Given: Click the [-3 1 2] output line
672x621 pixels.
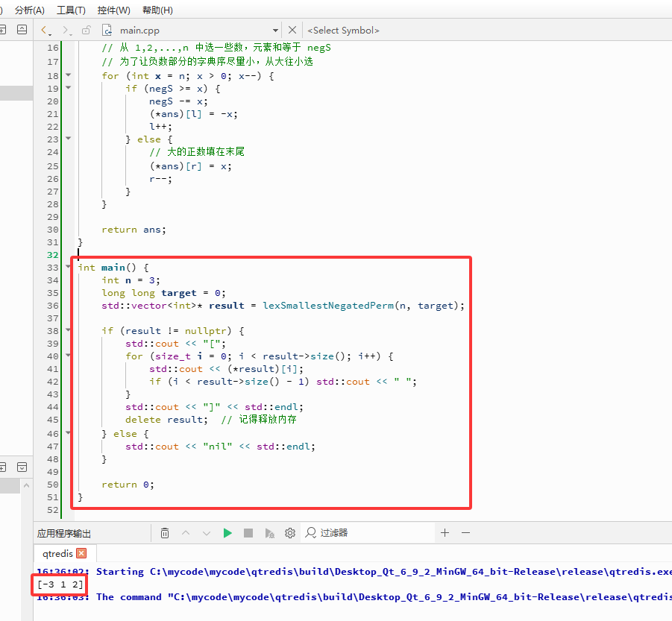Looking at the screenshot, I should (60, 584).
